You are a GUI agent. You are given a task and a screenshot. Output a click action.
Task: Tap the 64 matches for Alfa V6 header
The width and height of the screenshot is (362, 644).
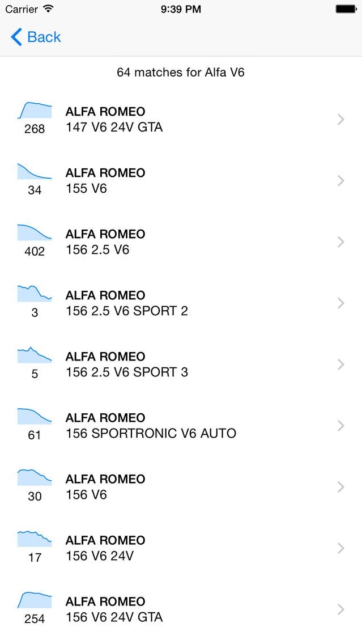tap(181, 73)
